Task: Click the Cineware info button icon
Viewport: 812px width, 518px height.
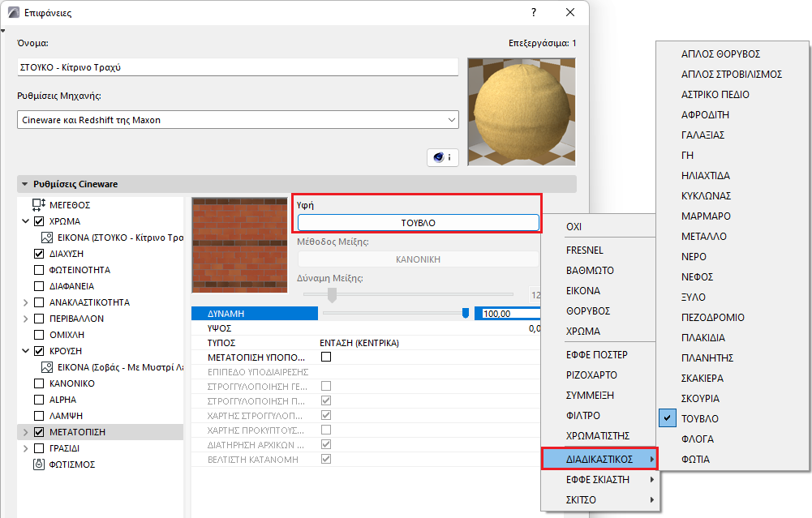Action: 443,157
